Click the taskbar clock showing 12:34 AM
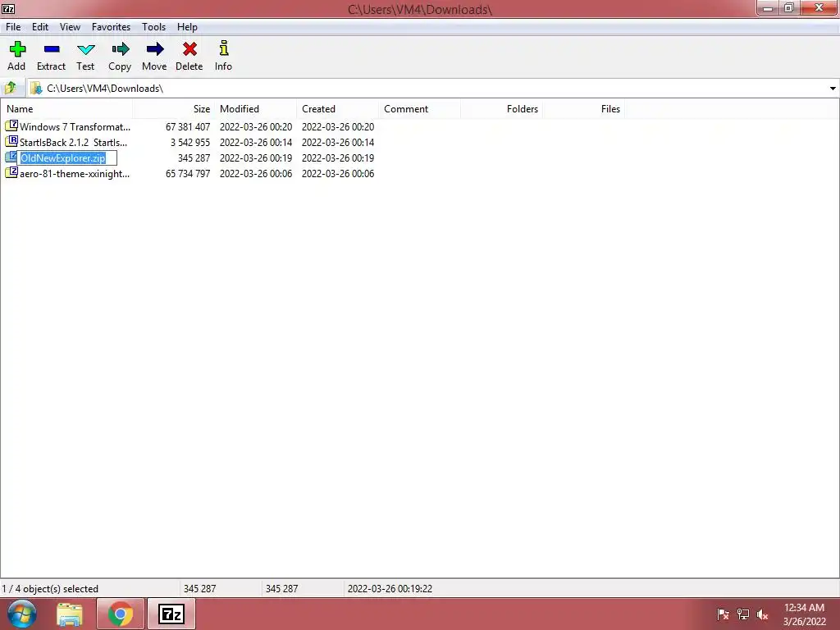 (804, 608)
